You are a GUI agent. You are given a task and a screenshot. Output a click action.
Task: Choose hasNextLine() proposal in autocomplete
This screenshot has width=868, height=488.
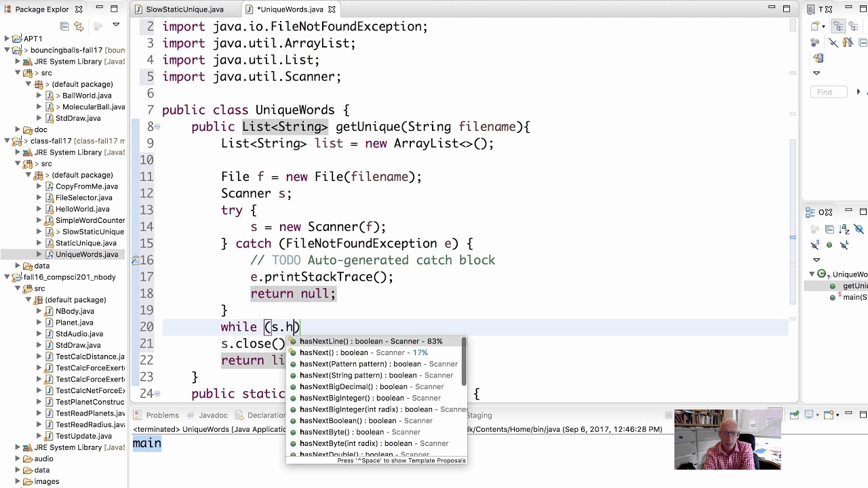click(376, 342)
